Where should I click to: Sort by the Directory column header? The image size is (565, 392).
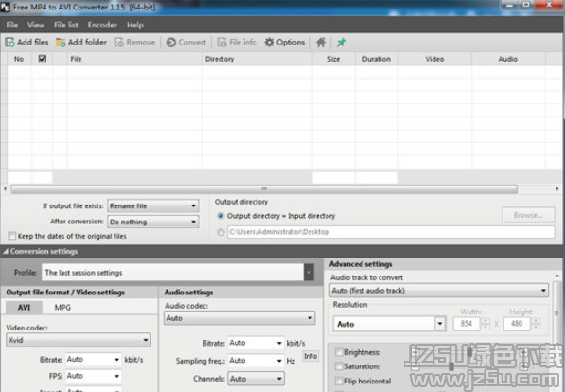[x=256, y=59]
